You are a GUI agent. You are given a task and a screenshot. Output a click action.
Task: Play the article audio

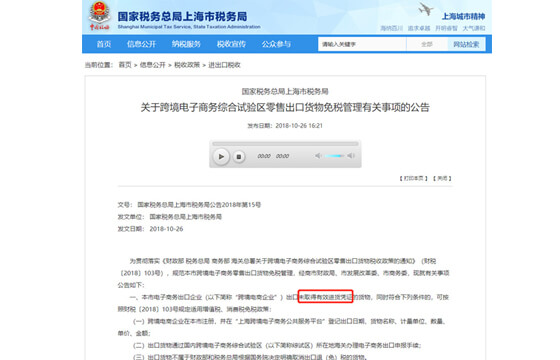(x=221, y=156)
